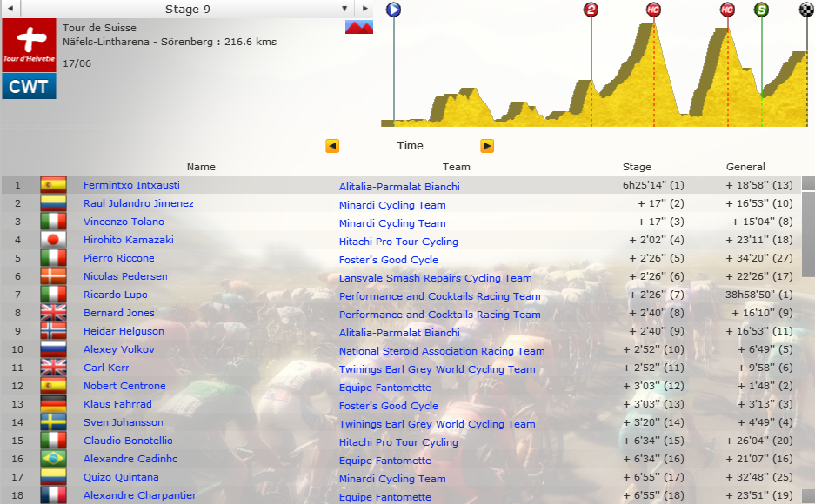The image size is (815, 504).
Task: Open Twinings Earl Grey team in row 11
Action: (438, 369)
